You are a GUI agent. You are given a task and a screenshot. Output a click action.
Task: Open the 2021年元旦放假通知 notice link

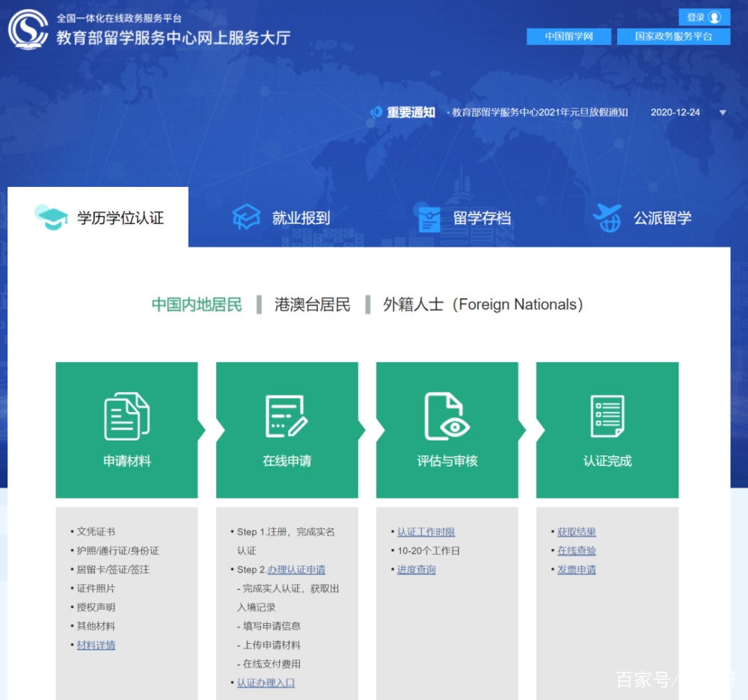[539, 112]
